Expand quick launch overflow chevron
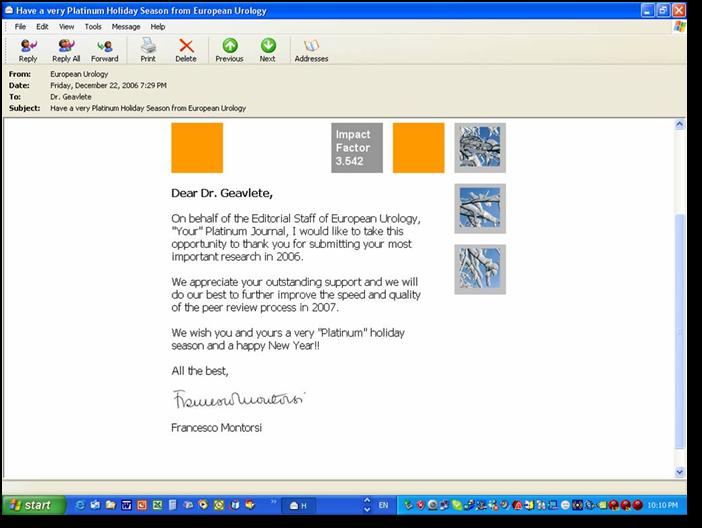 pos(274,502)
